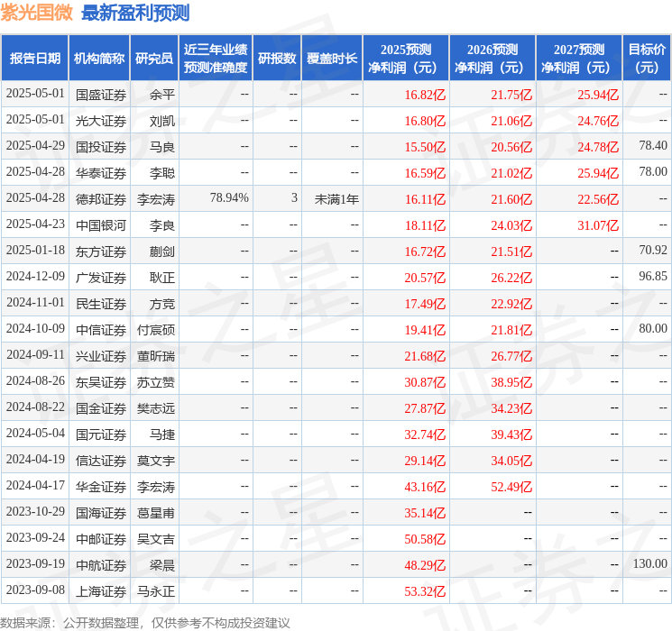Click analyst name 蒯剑
Viewport: 672px width, 631px height.
pyautogui.click(x=162, y=251)
